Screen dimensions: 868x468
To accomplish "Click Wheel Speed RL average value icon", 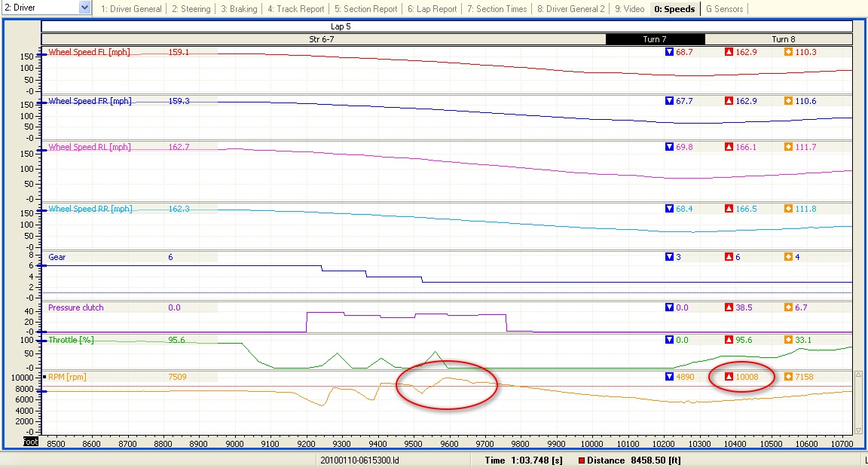I will coord(788,147).
